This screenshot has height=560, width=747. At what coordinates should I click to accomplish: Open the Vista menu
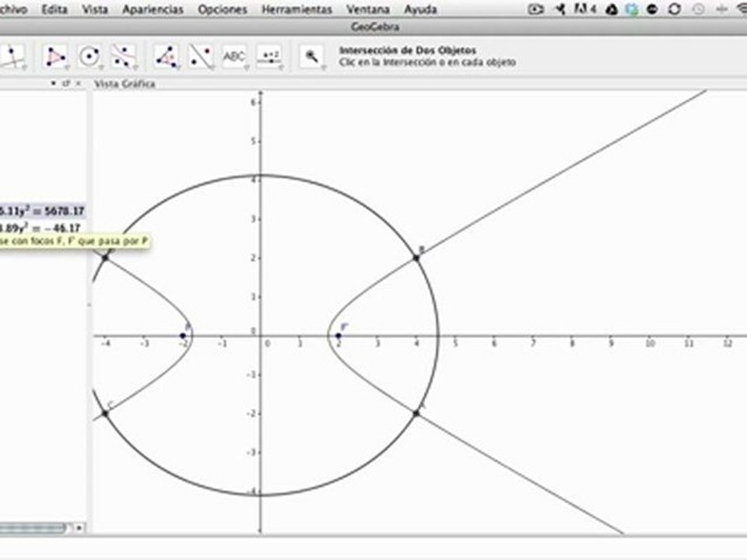[x=95, y=9]
